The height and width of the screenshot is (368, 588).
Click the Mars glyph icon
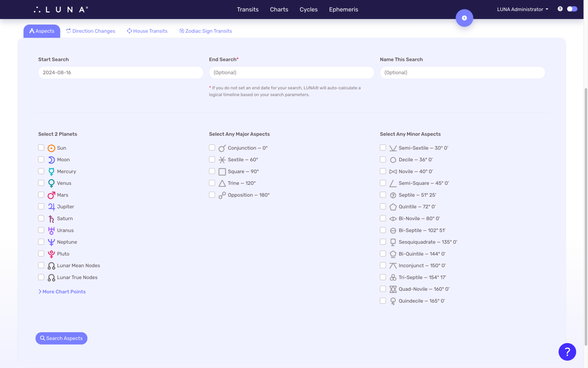51,195
